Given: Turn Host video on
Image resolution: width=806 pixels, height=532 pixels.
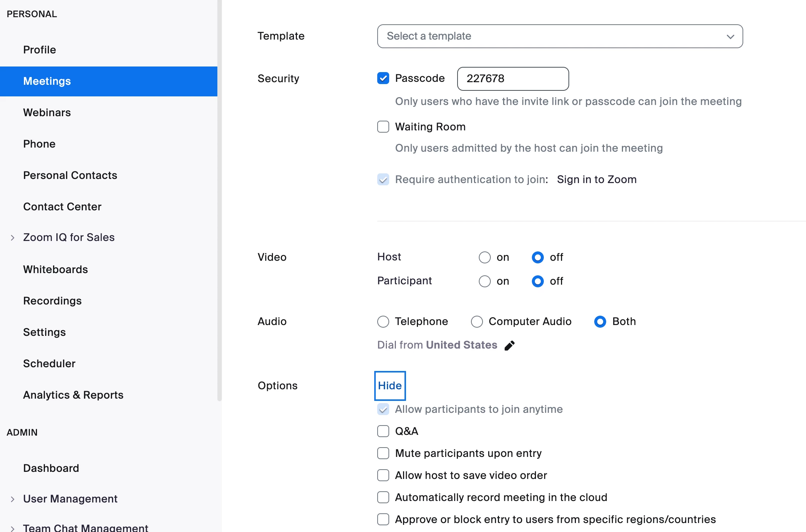Looking at the screenshot, I should tap(485, 257).
